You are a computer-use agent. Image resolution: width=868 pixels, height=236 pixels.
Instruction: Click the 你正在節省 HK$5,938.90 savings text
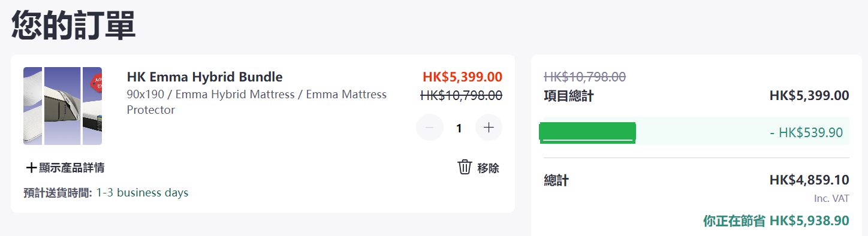776,220
